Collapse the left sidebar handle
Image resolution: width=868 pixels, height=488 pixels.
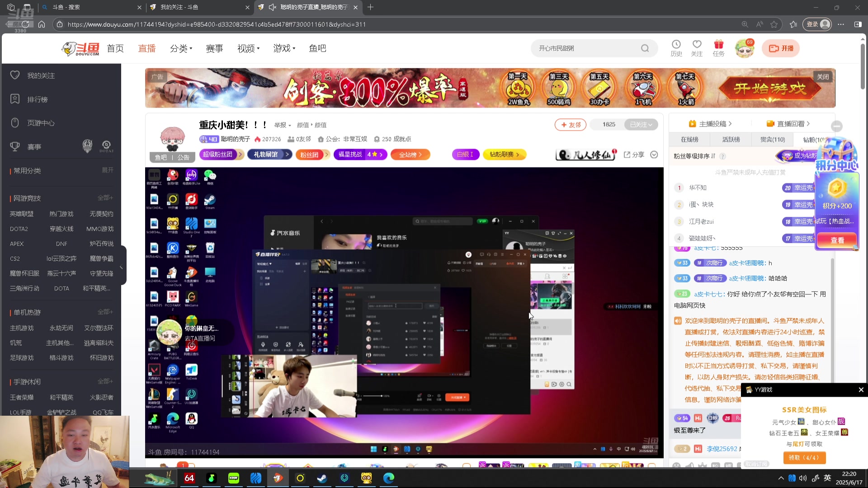[121, 267]
